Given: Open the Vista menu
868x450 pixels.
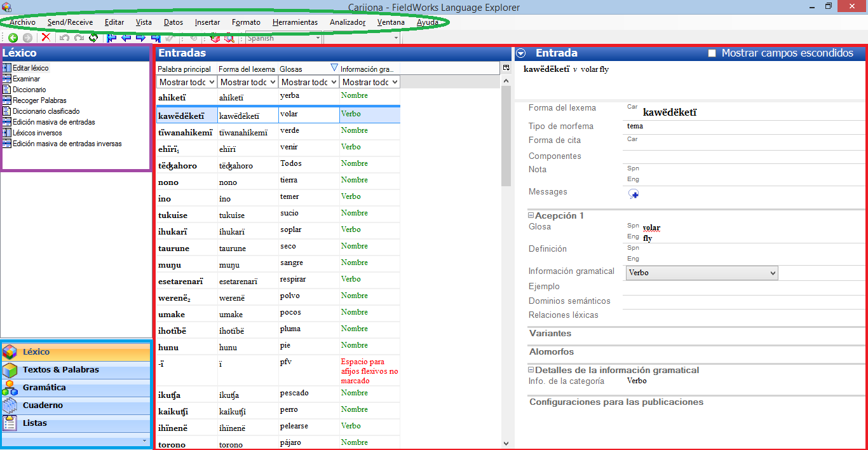Looking at the screenshot, I should tap(144, 22).
